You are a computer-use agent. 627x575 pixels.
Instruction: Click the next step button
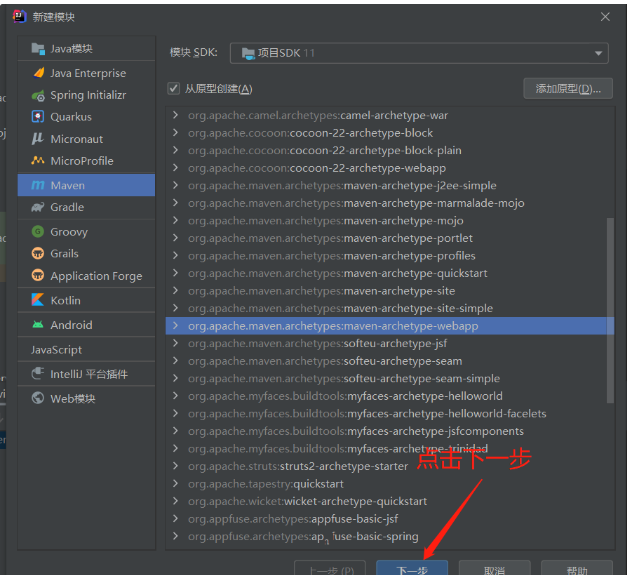coord(412,568)
